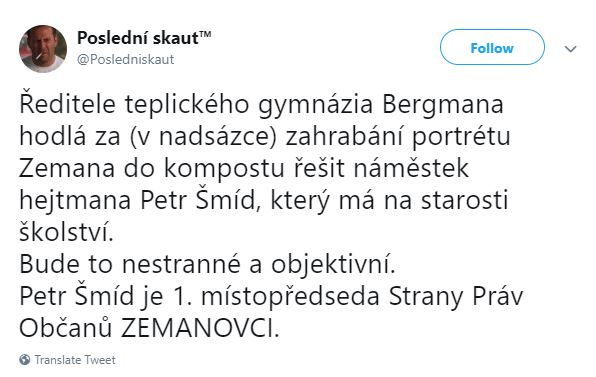Translate the tweet via Translate Tweet link
The height and width of the screenshot is (377, 596).
pyautogui.click(x=75, y=360)
